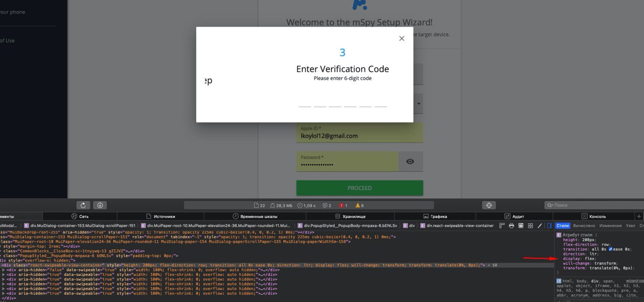644x302 pixels.
Task: Show the errors count indicator
Action: coord(343,205)
